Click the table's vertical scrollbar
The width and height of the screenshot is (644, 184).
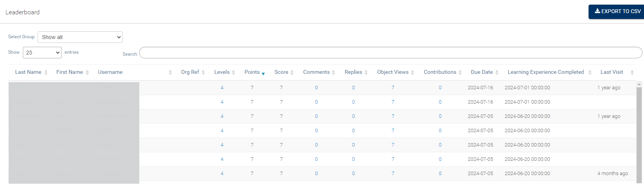click(x=639, y=131)
